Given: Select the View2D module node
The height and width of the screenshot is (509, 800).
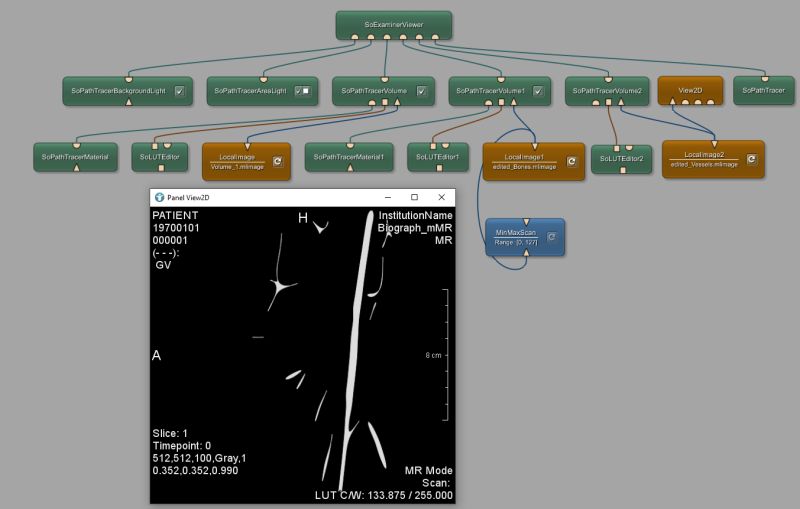Looking at the screenshot, I should 690,90.
